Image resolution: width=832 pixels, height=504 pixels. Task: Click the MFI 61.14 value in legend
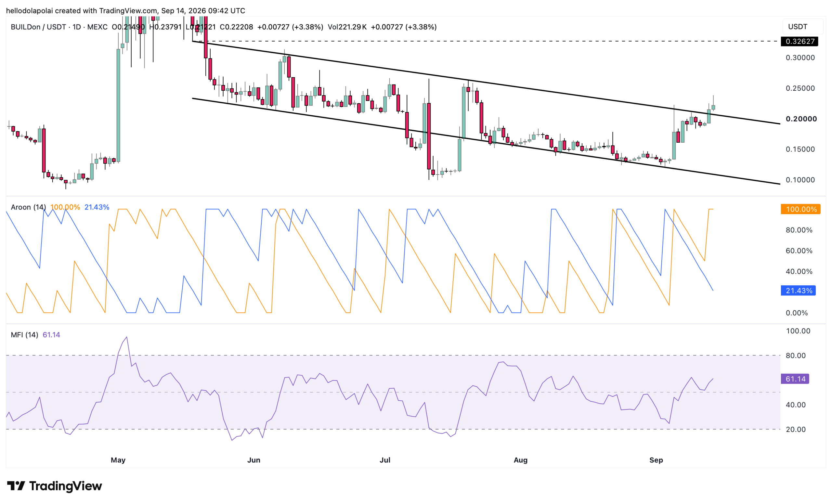(51, 335)
